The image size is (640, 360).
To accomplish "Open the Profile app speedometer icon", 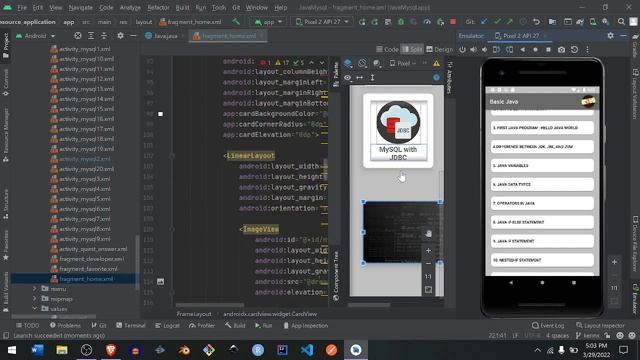I will click(427, 22).
